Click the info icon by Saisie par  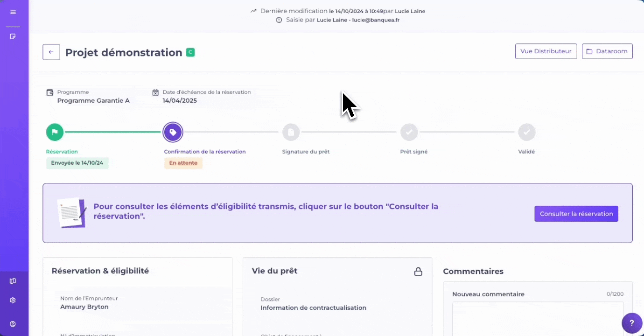(279, 20)
